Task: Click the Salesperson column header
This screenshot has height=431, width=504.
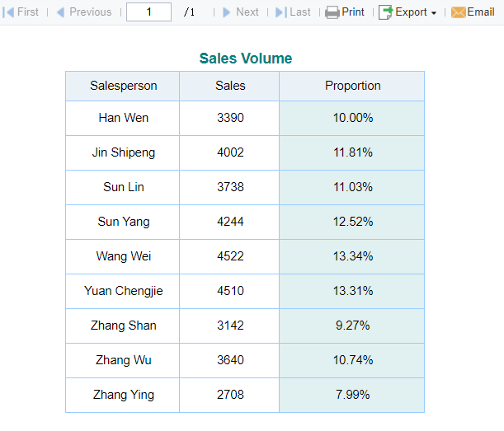Action: click(x=123, y=86)
